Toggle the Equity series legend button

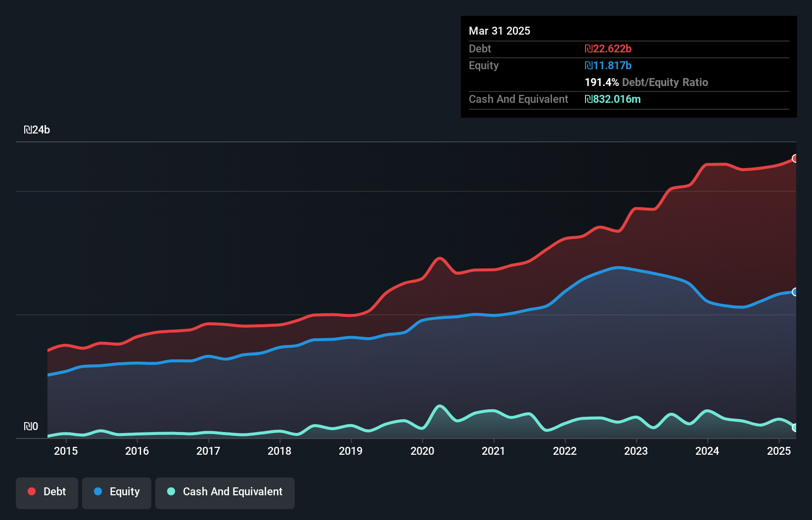point(117,492)
